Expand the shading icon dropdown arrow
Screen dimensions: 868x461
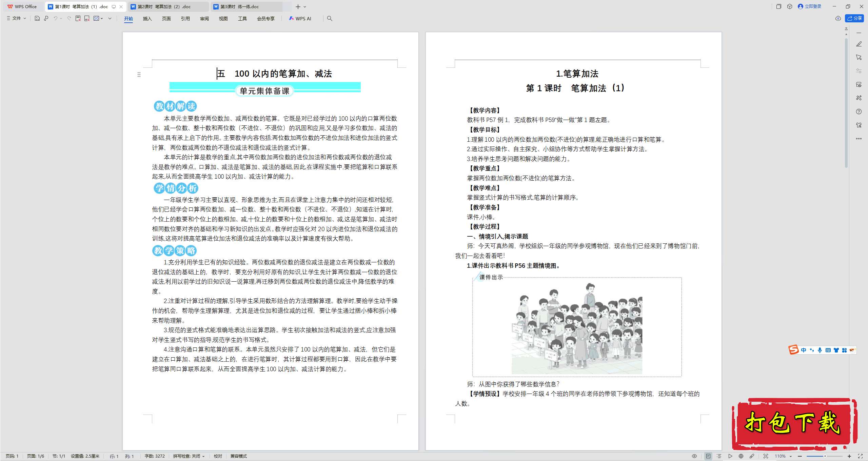[x=102, y=18]
